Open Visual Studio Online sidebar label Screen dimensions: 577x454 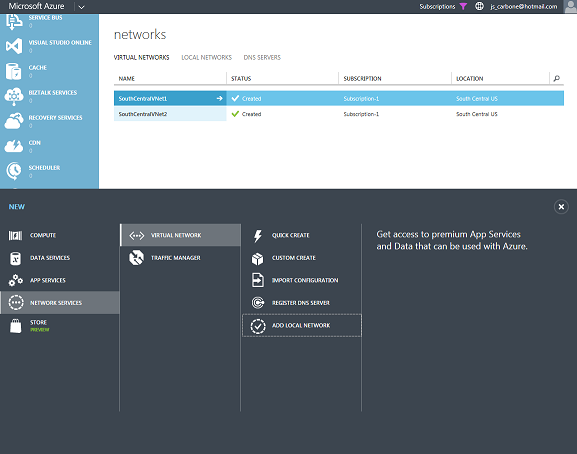click(x=60, y=43)
